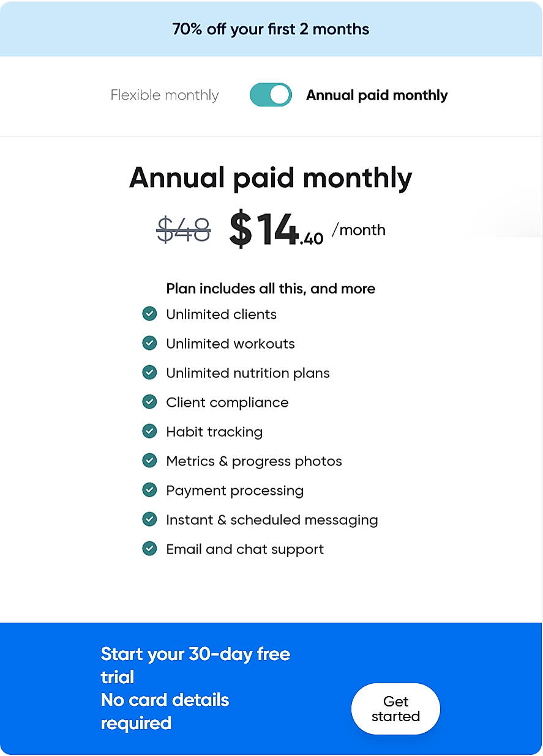Image resolution: width=543 pixels, height=756 pixels.
Task: Click the Instant & scheduled messaging feature text
Action: pos(272,520)
